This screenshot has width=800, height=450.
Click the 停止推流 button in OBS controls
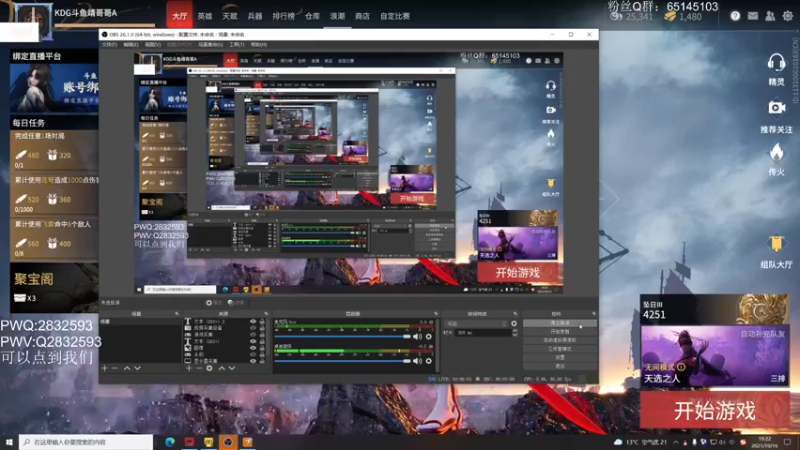click(x=560, y=323)
